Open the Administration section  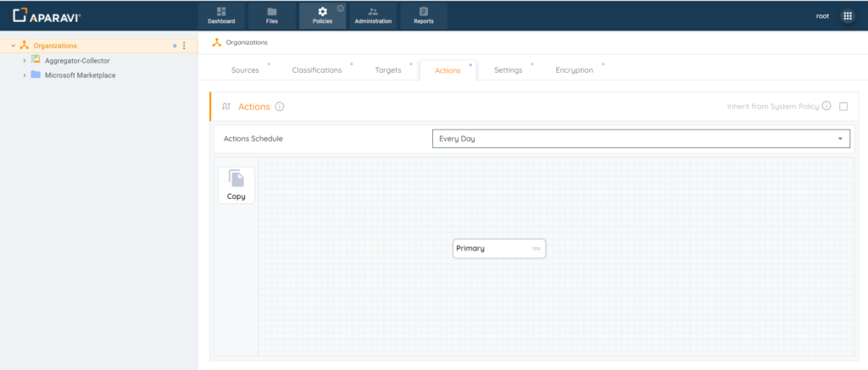coord(373,16)
